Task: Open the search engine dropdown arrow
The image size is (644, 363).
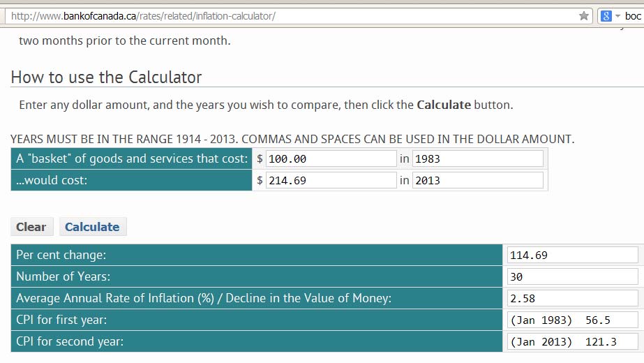Action: coord(617,16)
